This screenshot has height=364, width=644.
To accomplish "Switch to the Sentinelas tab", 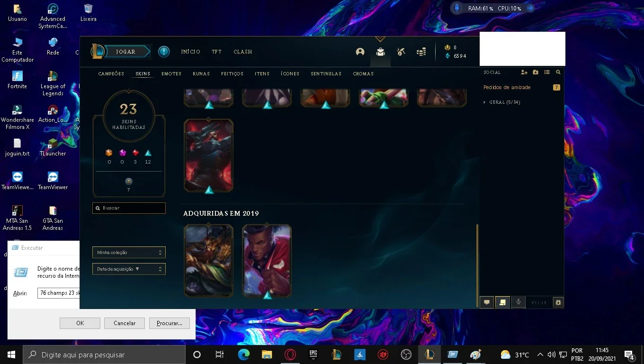I will [326, 74].
